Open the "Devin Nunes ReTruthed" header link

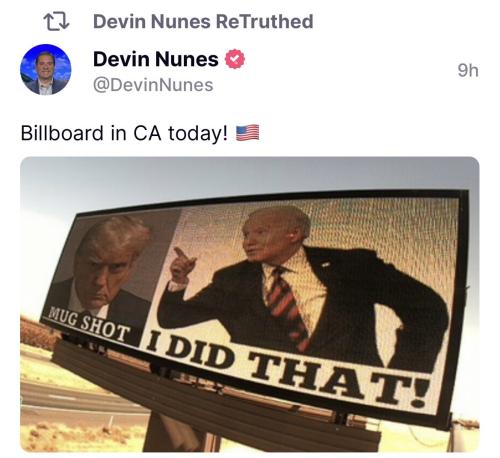pos(203,22)
